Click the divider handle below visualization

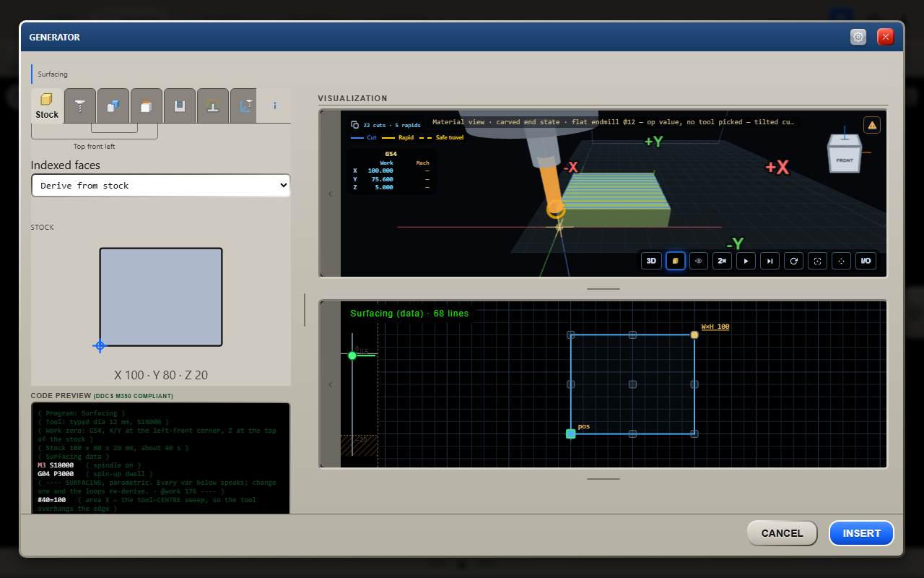(603, 288)
